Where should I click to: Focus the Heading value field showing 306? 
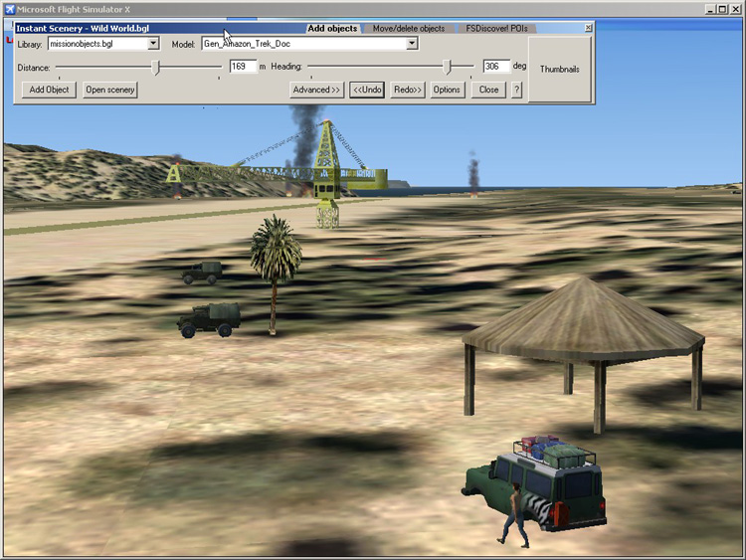[x=496, y=66]
